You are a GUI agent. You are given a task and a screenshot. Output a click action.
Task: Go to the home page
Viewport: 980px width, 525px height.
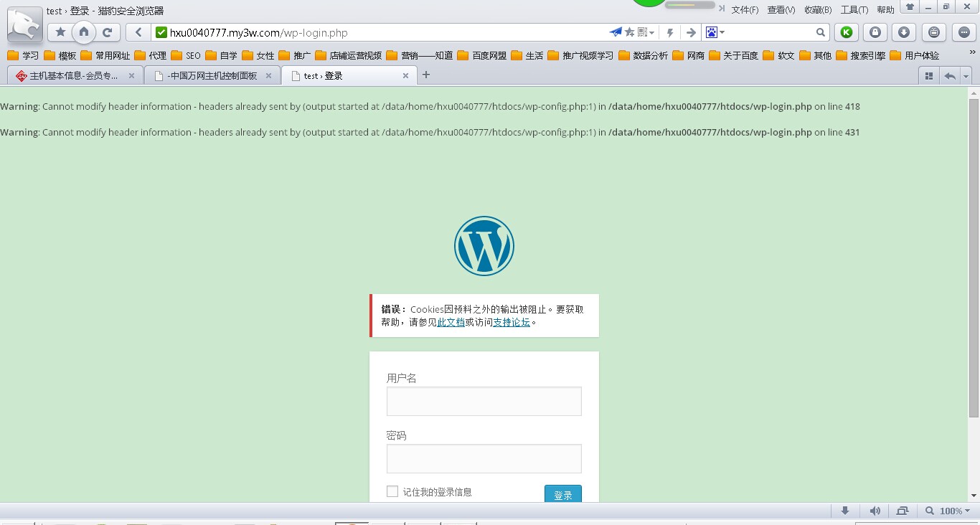tap(84, 32)
